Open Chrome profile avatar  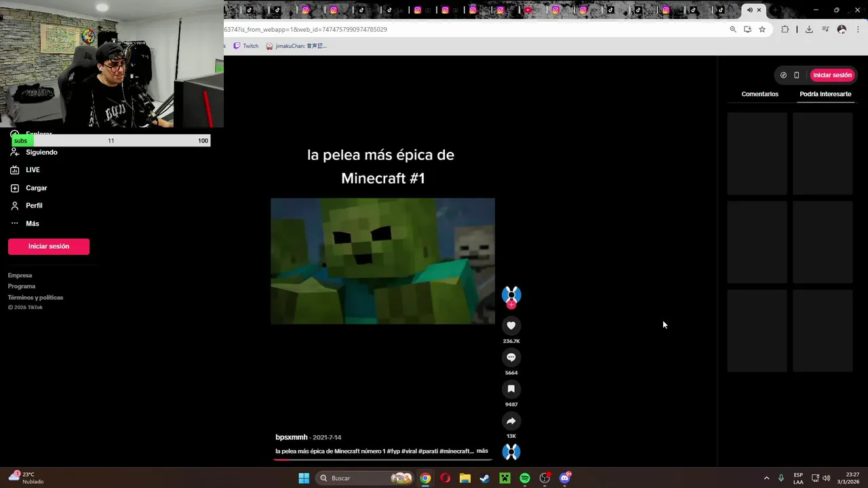[842, 29]
